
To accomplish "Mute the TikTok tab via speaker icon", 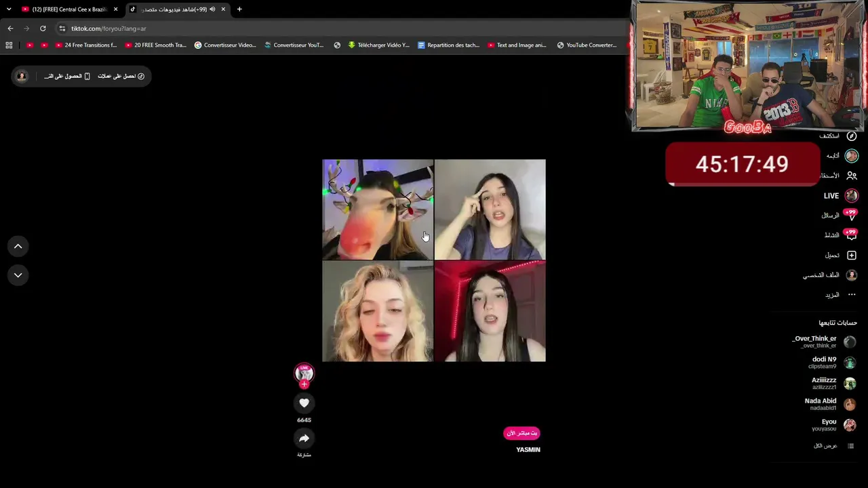I will point(212,9).
